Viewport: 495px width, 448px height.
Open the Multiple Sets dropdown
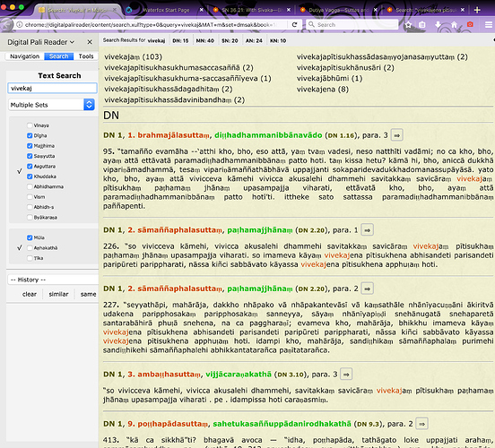tap(52, 105)
